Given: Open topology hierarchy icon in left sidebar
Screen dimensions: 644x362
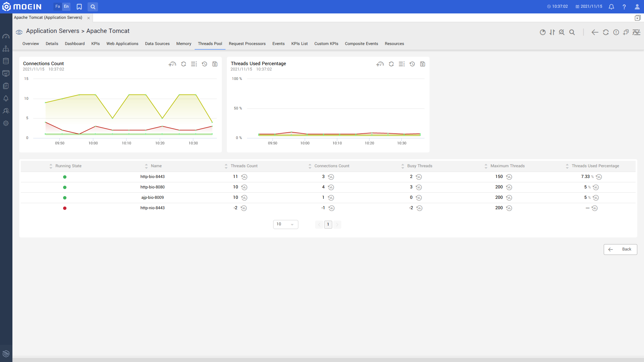Looking at the screenshot, I should click(x=6, y=49).
